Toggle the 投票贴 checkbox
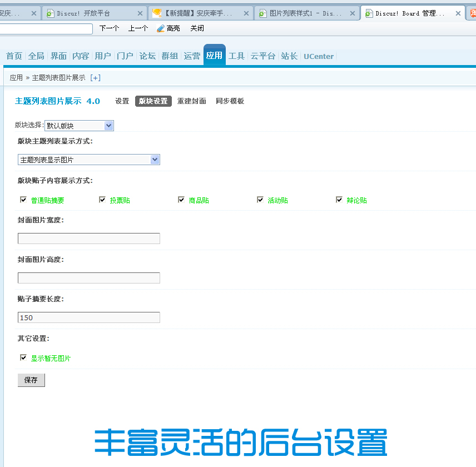Viewport: 476px width, 467px height. point(102,200)
